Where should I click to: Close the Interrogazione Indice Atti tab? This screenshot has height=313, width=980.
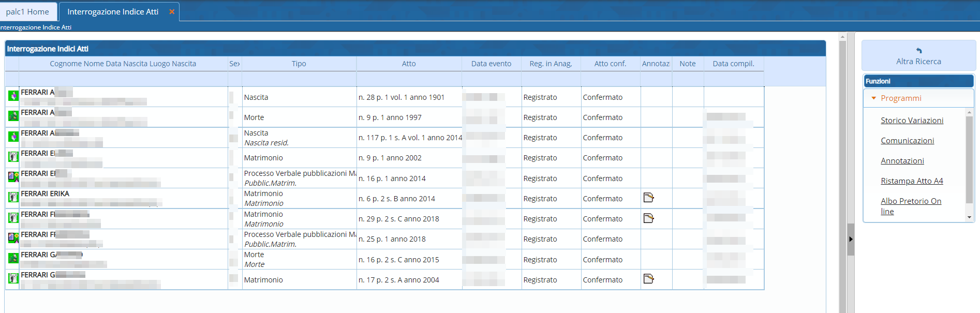coord(172,11)
